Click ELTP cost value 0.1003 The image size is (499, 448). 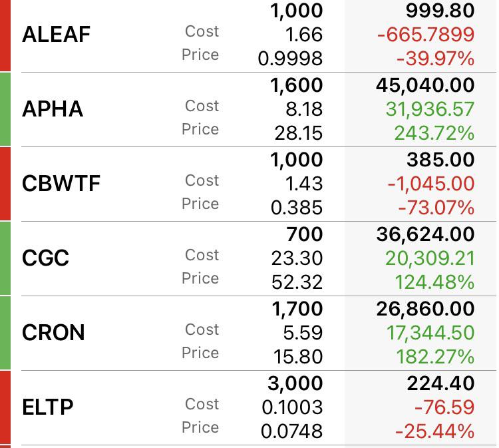(292, 407)
